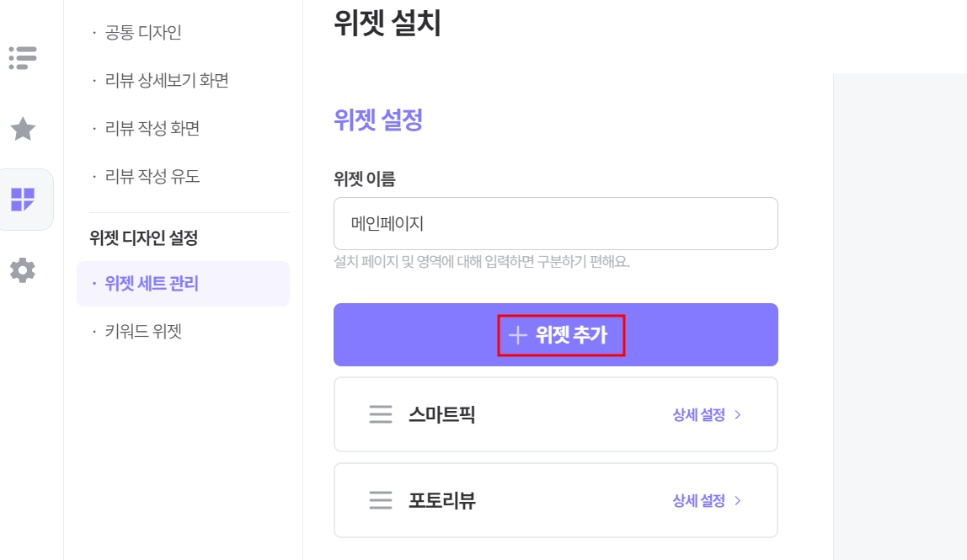Image resolution: width=967 pixels, height=560 pixels.
Task: Click the 위젯 추가 button
Action: coord(556,335)
